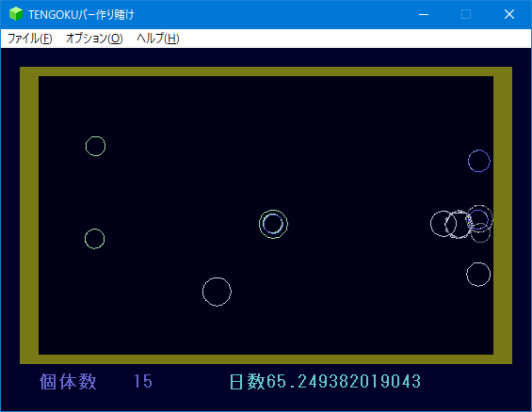Click the population count 15

coord(143,381)
